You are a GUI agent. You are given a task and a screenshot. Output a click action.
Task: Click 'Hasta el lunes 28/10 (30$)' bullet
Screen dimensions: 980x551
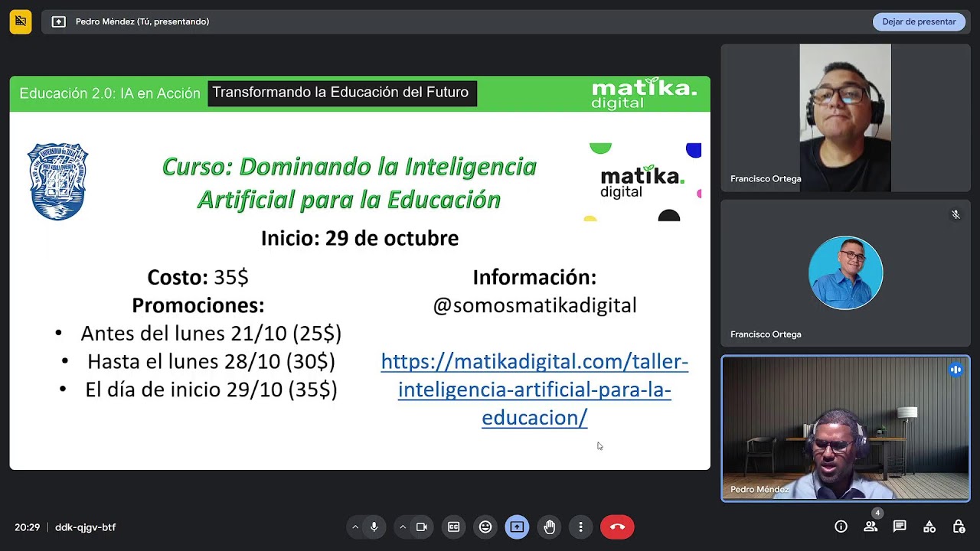pyautogui.click(x=211, y=361)
